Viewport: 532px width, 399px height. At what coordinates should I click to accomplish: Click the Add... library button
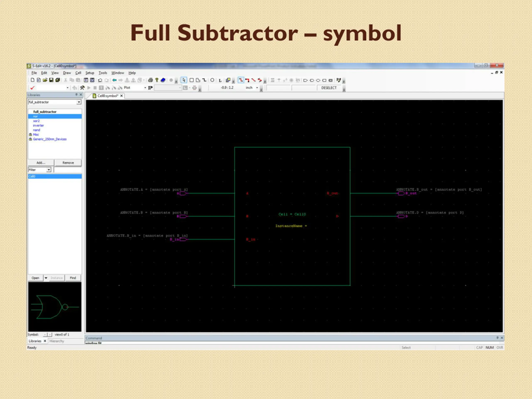pyautogui.click(x=41, y=163)
